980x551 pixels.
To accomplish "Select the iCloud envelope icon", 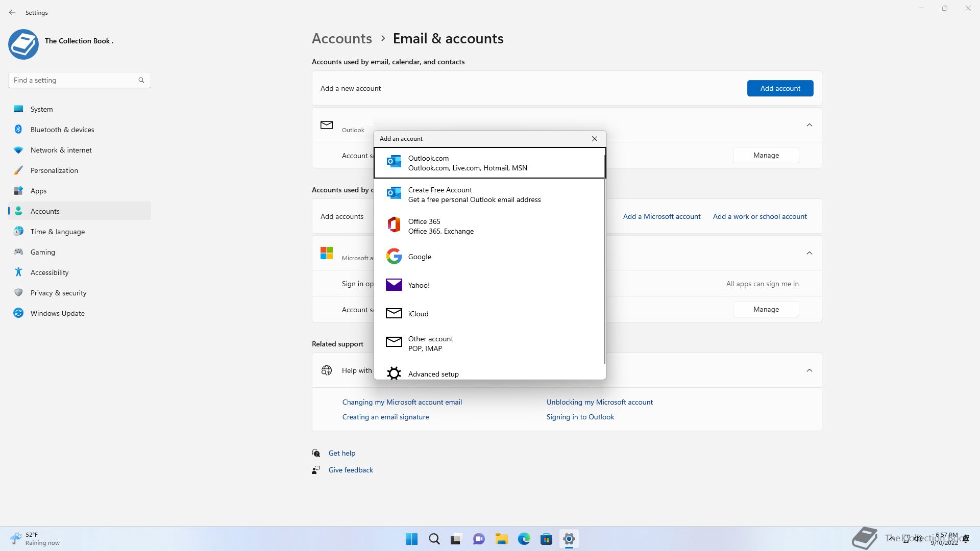I will coord(394,313).
